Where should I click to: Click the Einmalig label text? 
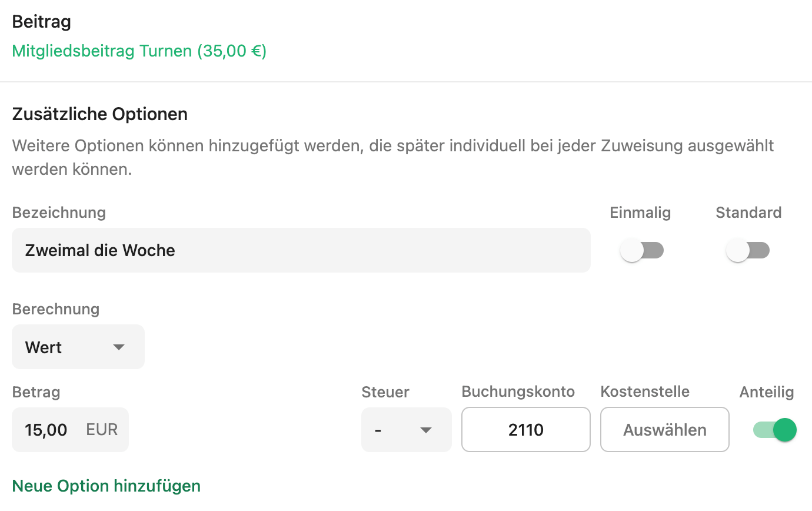(640, 213)
